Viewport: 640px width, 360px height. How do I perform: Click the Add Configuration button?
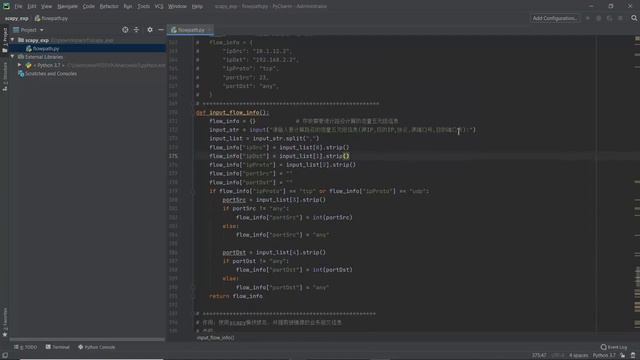[x=555, y=18]
